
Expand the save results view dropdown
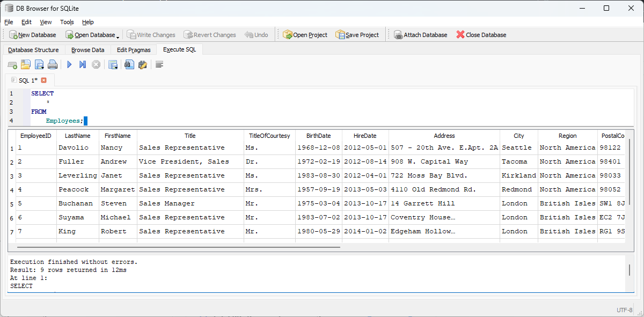pyautogui.click(x=115, y=68)
